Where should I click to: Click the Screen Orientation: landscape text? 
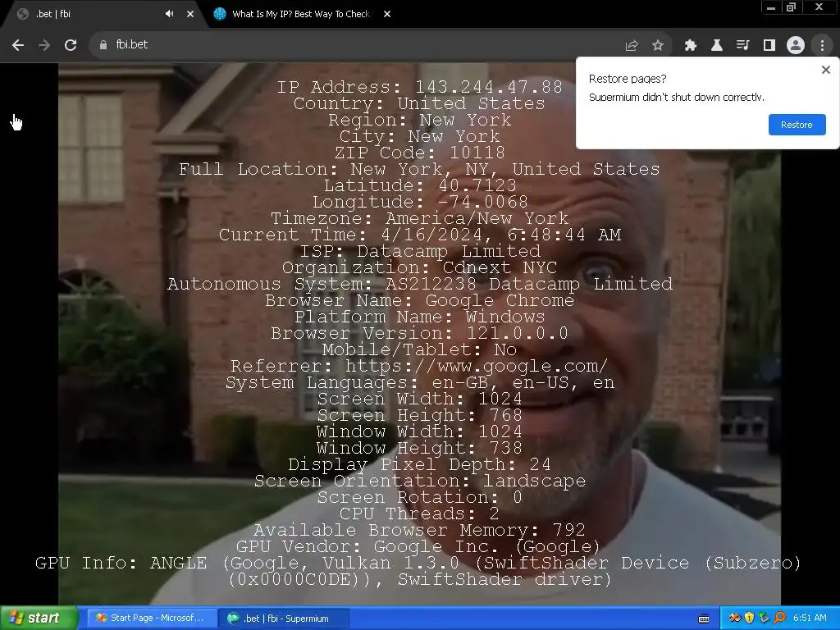pyautogui.click(x=419, y=481)
